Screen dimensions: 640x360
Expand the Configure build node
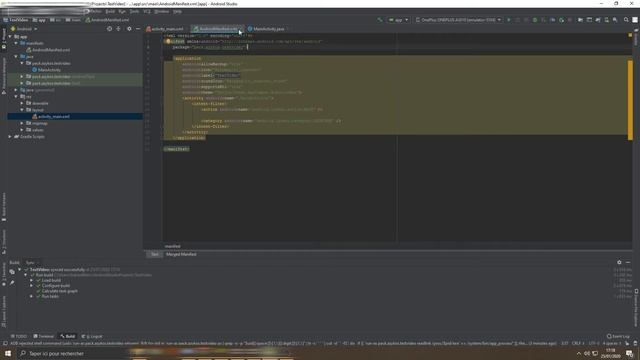(x=31, y=286)
